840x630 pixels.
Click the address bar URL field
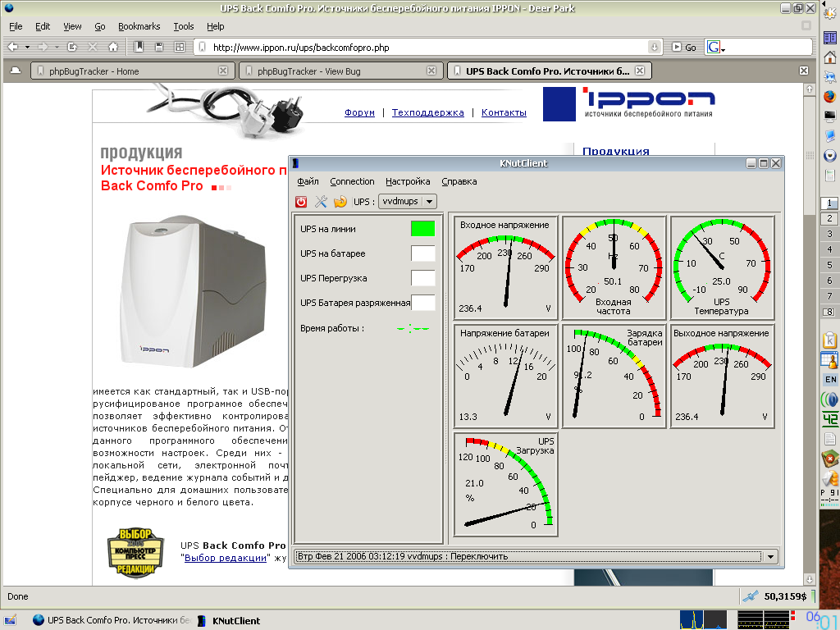[x=427, y=47]
